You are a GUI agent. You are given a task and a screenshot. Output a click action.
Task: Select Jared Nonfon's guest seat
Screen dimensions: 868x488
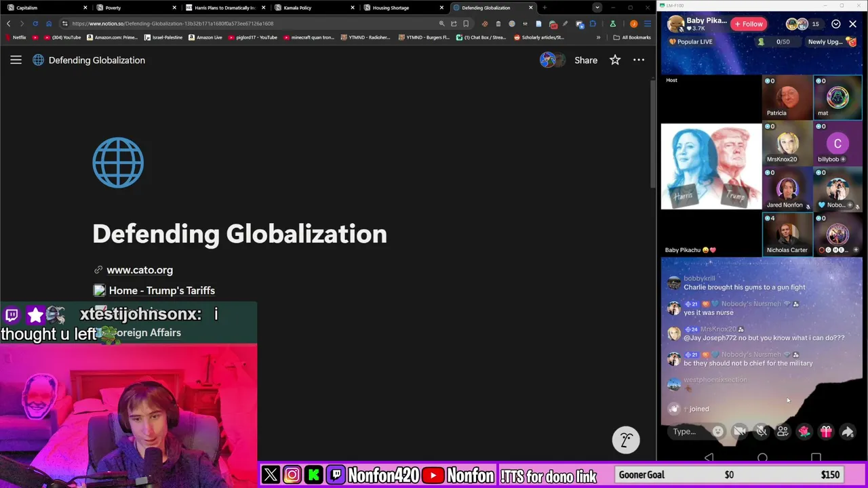pos(787,189)
